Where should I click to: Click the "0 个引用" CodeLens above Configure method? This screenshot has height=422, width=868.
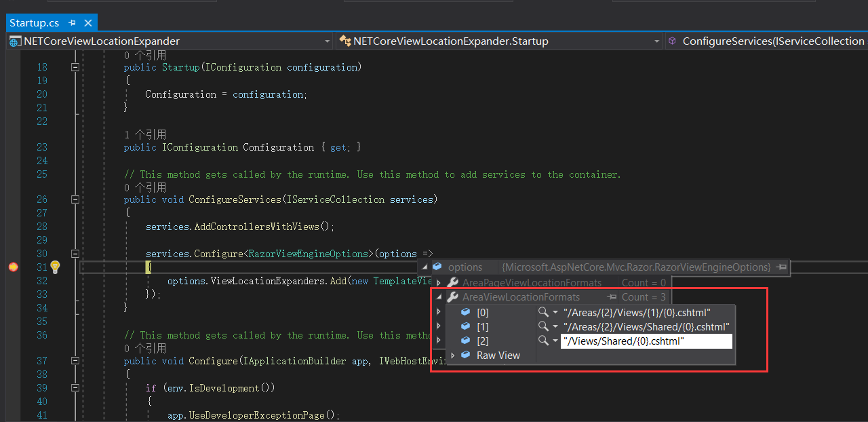(x=145, y=348)
